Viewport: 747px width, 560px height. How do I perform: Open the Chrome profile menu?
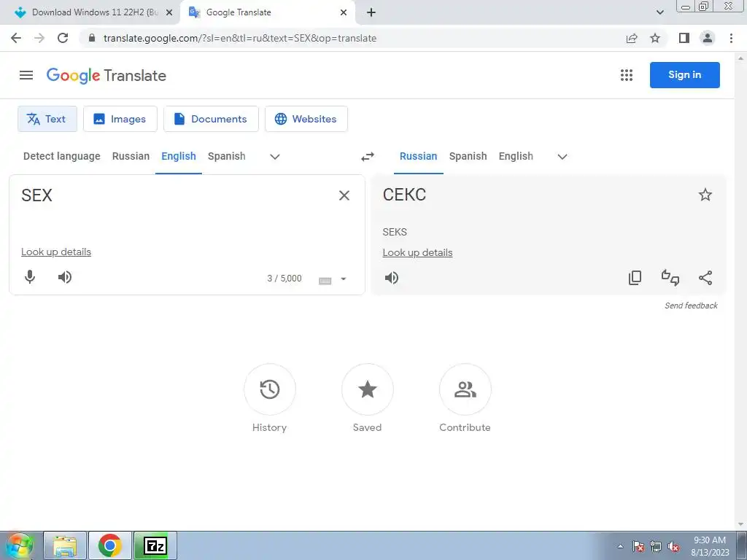(x=708, y=38)
